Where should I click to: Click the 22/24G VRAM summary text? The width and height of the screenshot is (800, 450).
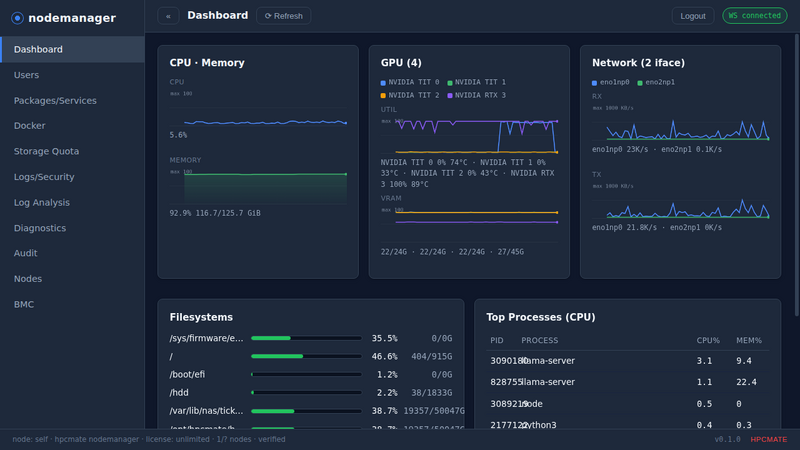point(452,252)
